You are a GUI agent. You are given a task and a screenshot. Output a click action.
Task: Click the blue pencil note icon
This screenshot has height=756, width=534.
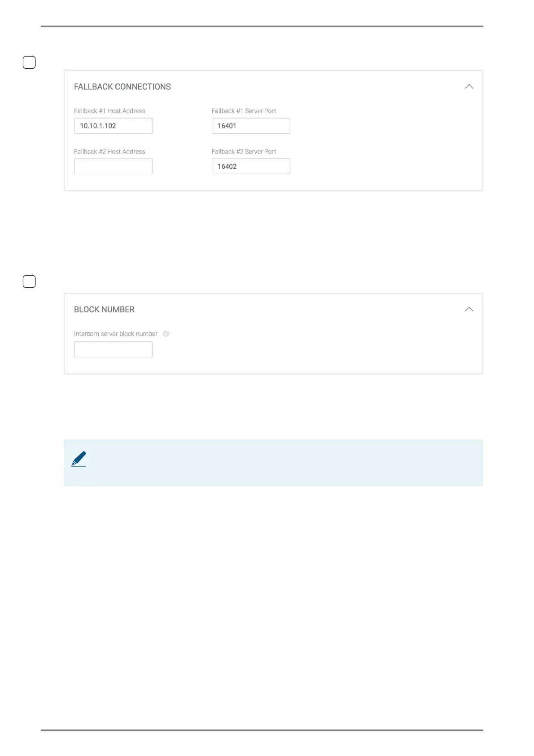tap(79, 459)
